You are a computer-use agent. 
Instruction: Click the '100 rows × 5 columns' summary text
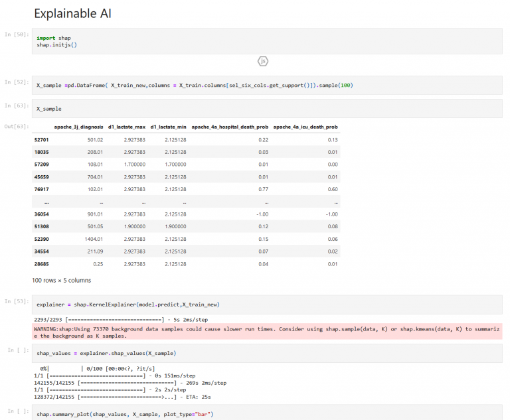click(62, 281)
